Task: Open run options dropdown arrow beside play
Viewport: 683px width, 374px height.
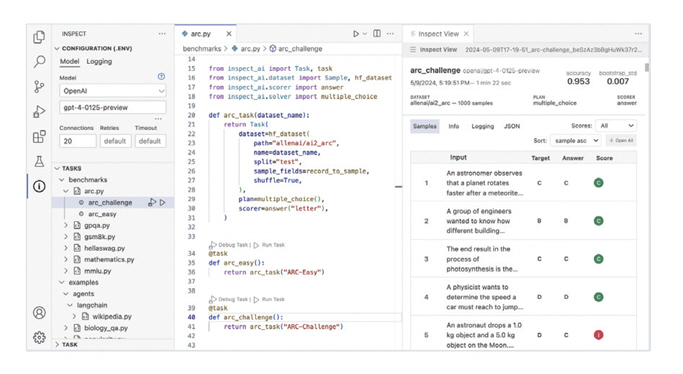Action: (365, 34)
